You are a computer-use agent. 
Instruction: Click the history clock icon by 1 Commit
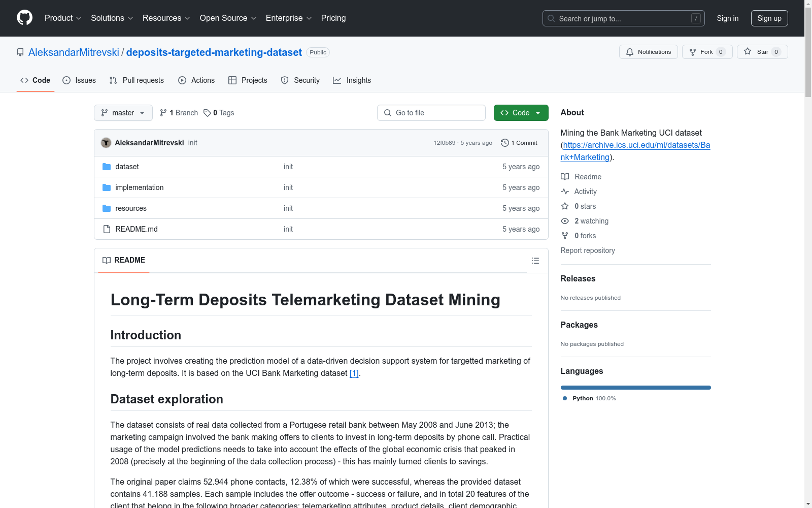tap(504, 143)
